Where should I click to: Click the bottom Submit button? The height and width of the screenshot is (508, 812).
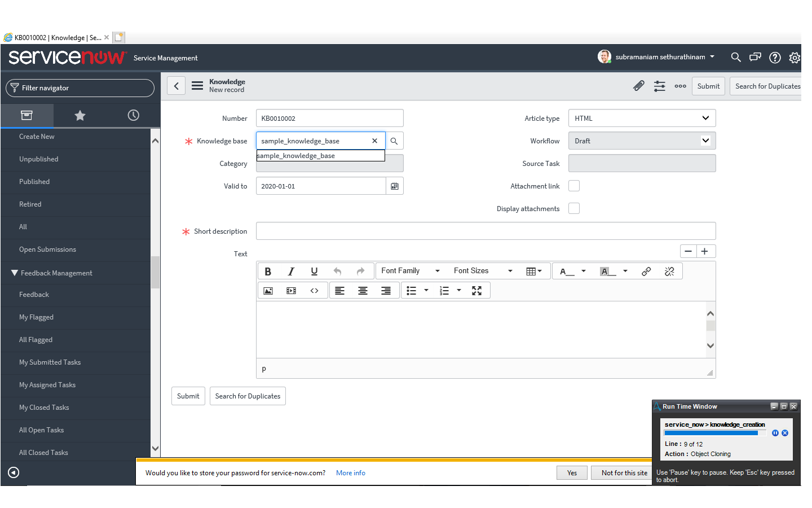point(188,396)
